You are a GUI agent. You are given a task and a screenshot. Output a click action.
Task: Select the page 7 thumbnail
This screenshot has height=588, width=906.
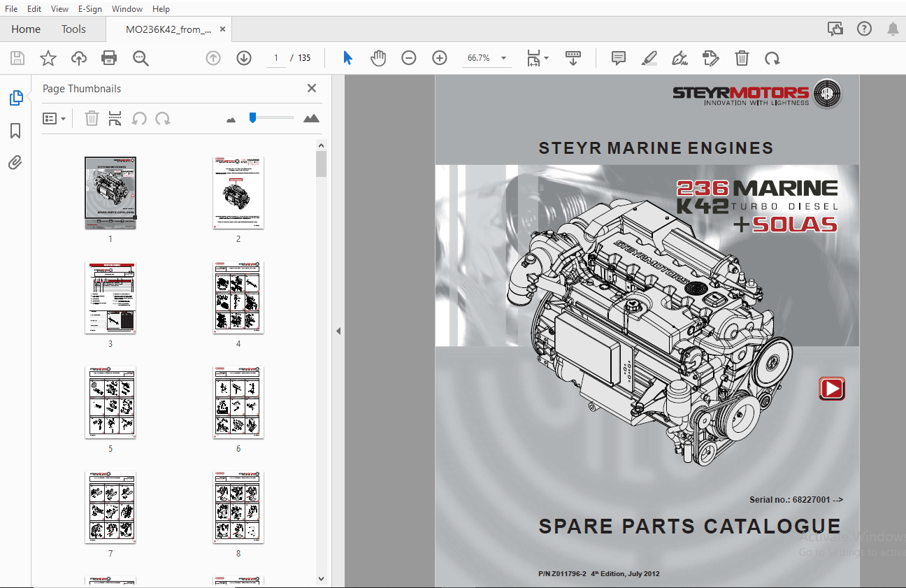tap(110, 507)
